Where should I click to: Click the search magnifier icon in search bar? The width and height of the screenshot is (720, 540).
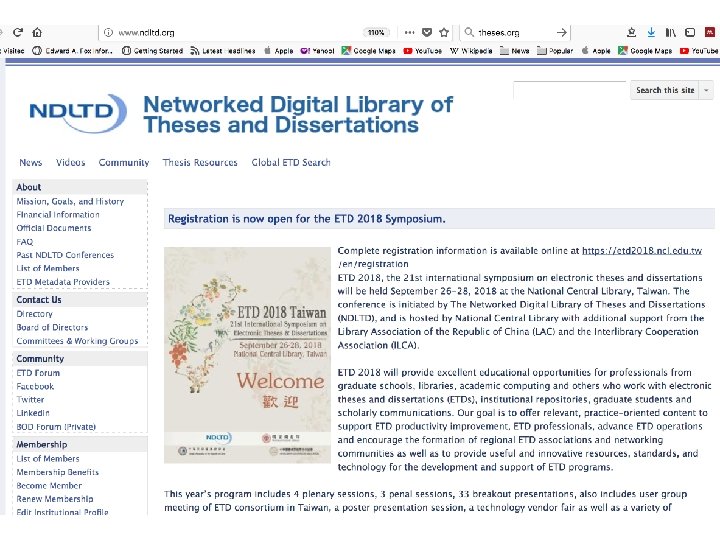tap(469, 32)
